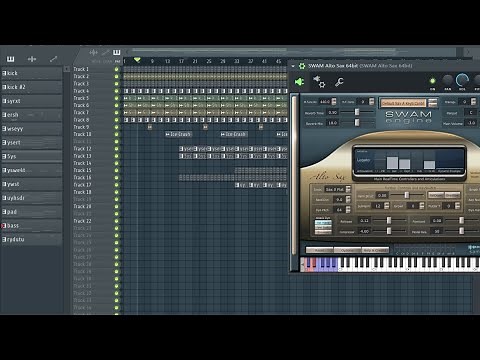Select the bass pattern
The image size is (480, 360).
pyautogui.click(x=32, y=226)
